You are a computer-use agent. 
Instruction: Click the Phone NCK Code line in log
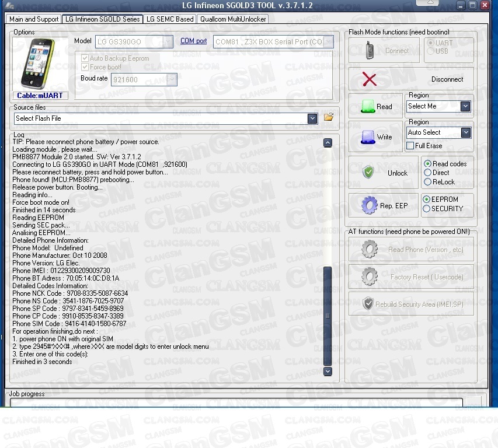[x=70, y=293]
